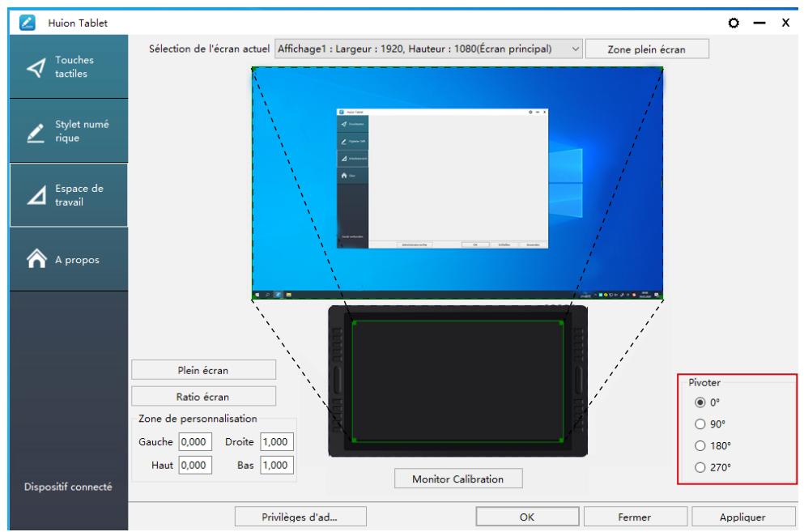Click the Huion Tablet app logo icon
The height and width of the screenshot is (532, 804).
click(x=28, y=23)
